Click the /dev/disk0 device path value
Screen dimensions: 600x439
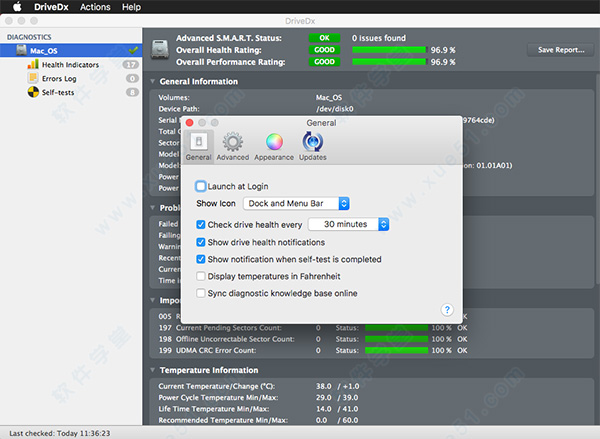[x=334, y=109]
